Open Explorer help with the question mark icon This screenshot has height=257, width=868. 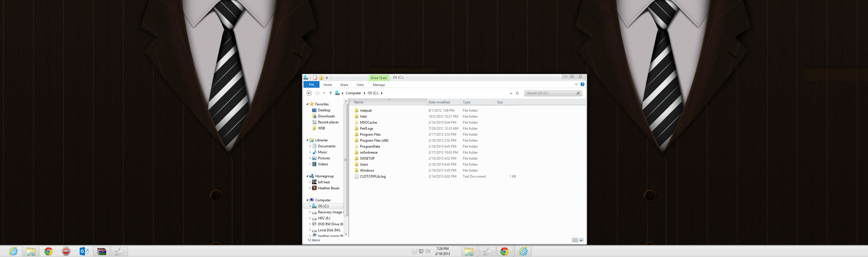(582, 84)
